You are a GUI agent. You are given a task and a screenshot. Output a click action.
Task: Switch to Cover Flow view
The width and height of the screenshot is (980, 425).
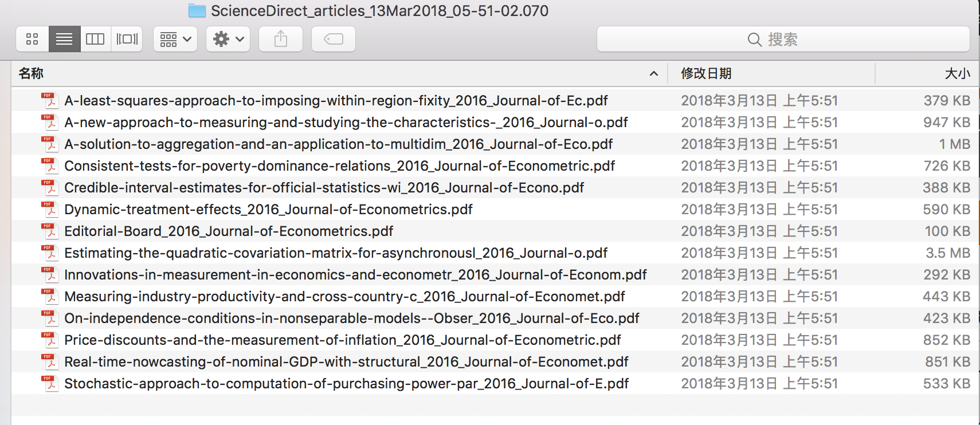pyautogui.click(x=127, y=39)
